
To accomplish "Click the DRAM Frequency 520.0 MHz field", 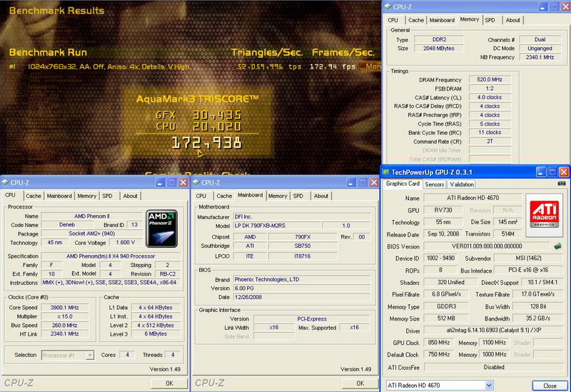I will (x=490, y=79).
